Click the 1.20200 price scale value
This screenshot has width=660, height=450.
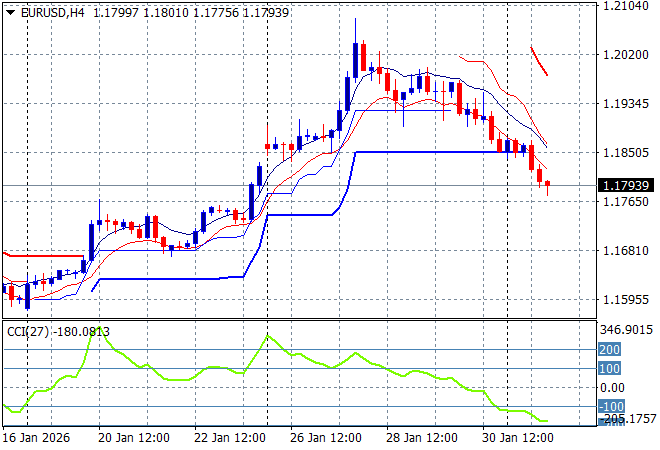[625, 55]
